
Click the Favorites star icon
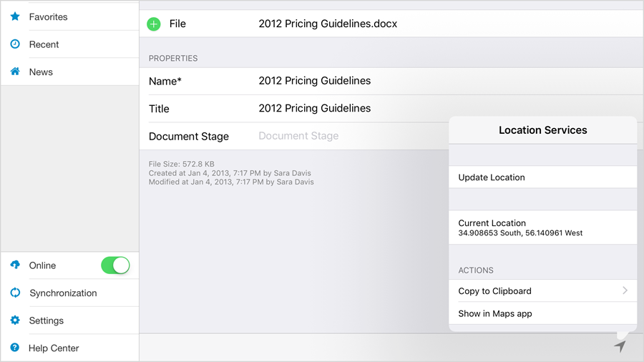[15, 16]
